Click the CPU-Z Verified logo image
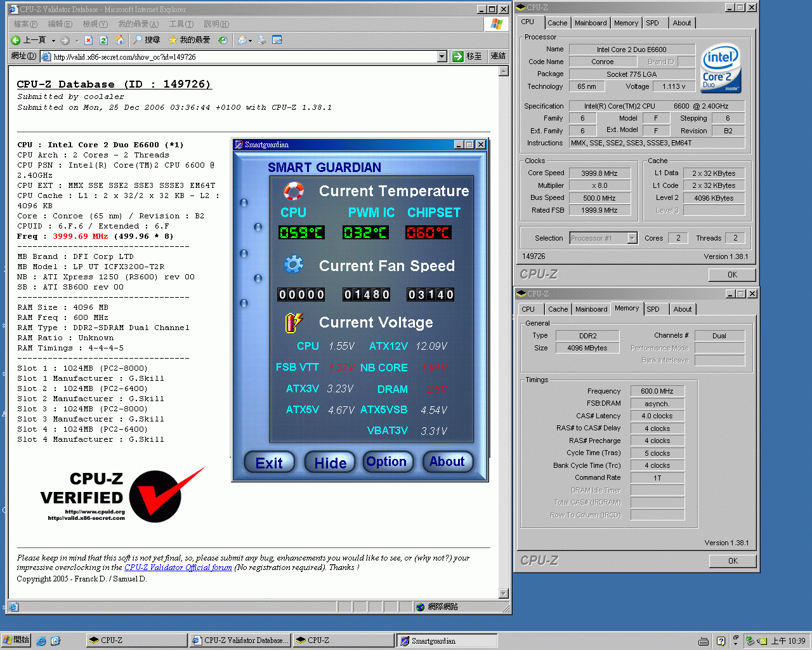Viewport: 812px width, 650px height. 122,496
